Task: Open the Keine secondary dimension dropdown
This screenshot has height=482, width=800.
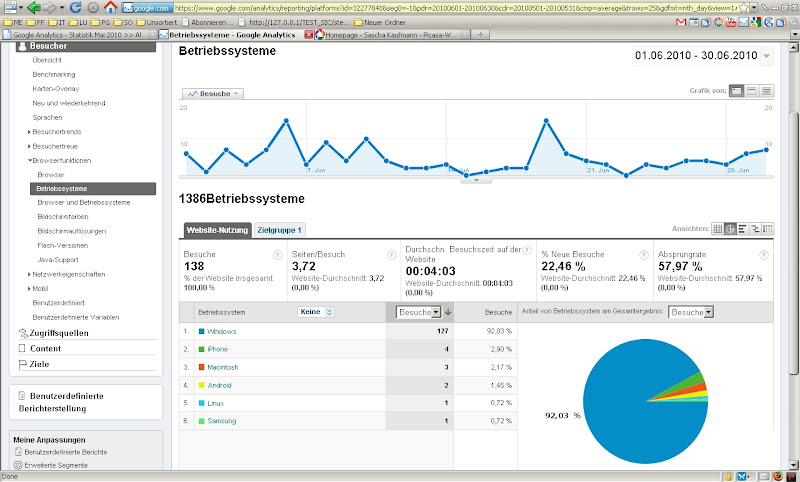Action: (316, 312)
